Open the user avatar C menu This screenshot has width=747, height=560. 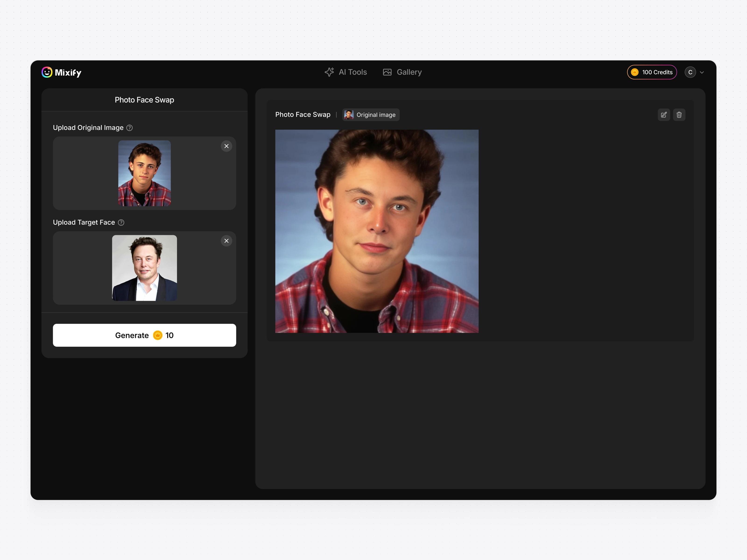tap(690, 72)
